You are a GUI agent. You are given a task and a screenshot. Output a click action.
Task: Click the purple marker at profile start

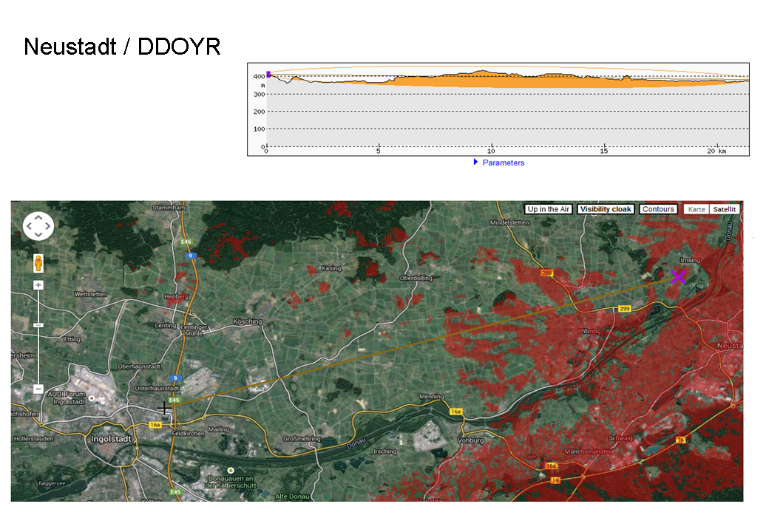coord(268,74)
